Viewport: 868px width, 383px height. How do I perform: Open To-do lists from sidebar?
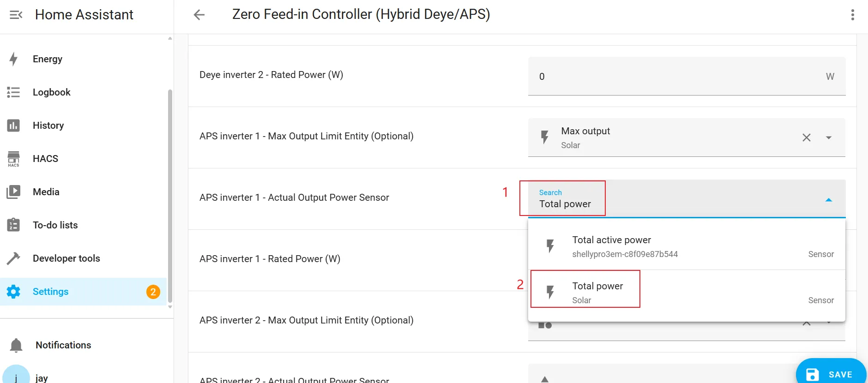55,225
